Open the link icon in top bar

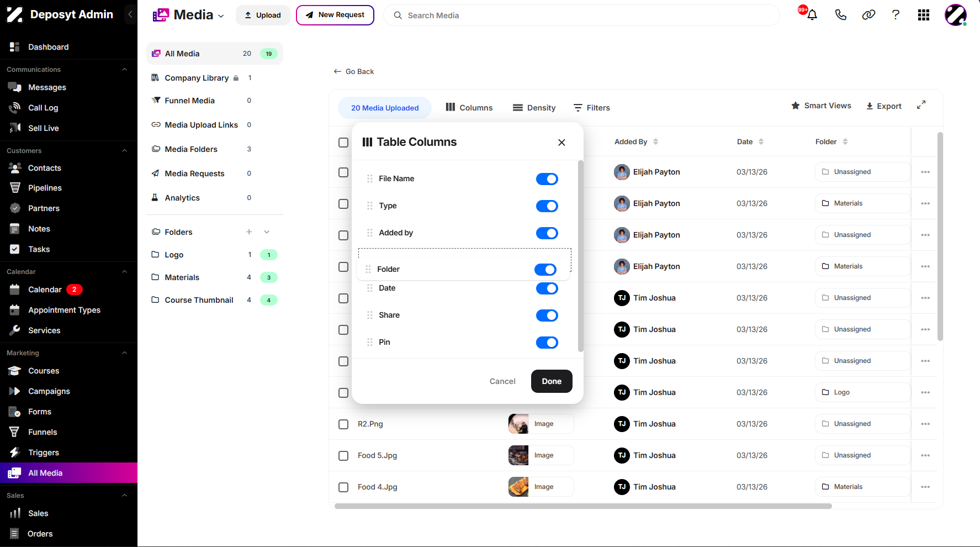pos(868,15)
